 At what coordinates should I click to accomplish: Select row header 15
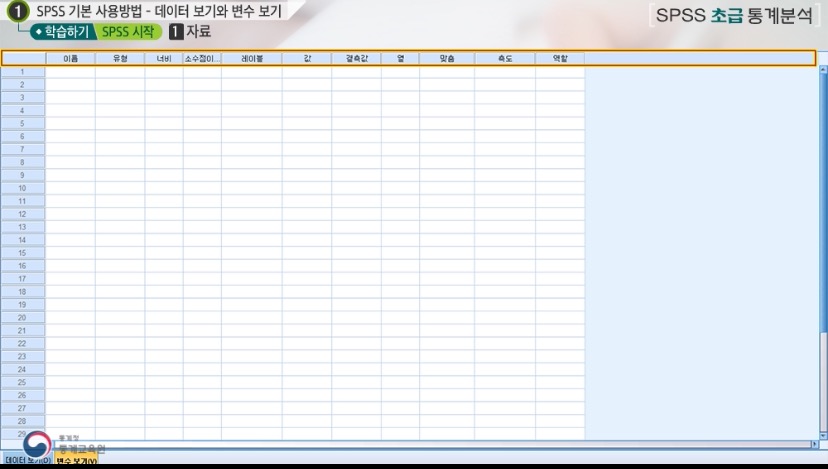tap(23, 252)
